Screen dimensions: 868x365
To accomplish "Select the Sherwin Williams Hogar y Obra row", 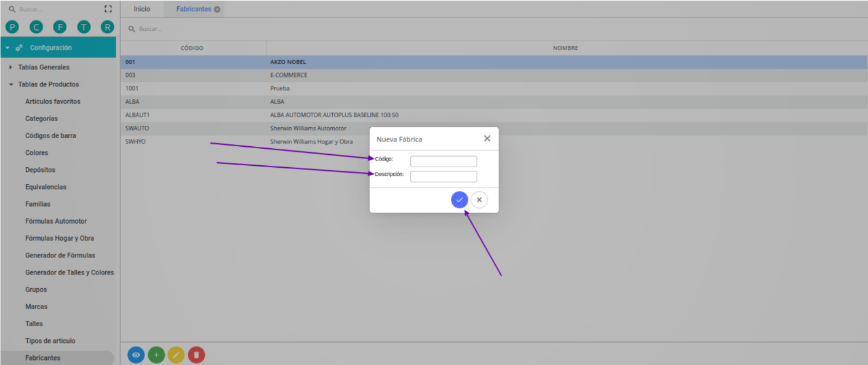I will pyautogui.click(x=493, y=141).
